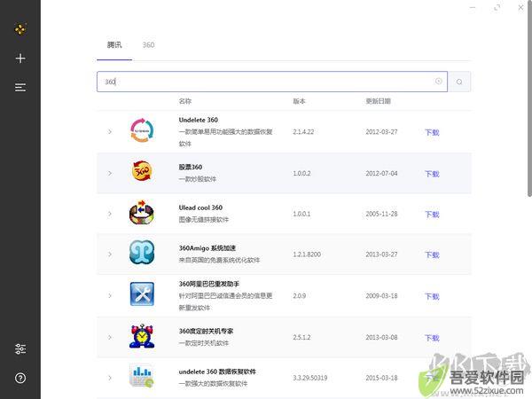Download 360阿里巴巴重发助手 via 下载 link
Viewport: 532px width, 399px height.
click(432, 296)
